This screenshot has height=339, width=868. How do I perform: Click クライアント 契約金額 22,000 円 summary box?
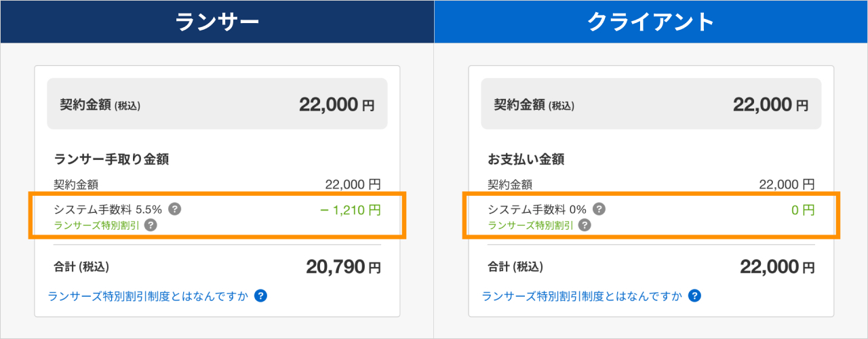(x=651, y=104)
